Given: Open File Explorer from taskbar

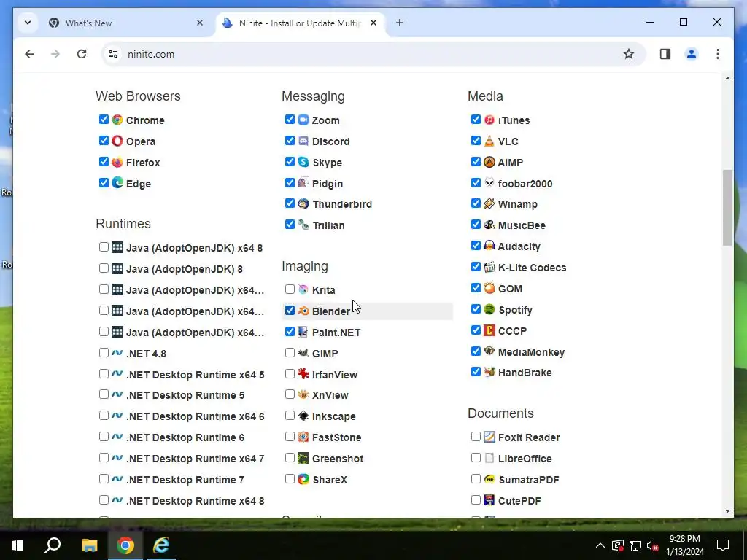Looking at the screenshot, I should 89,545.
